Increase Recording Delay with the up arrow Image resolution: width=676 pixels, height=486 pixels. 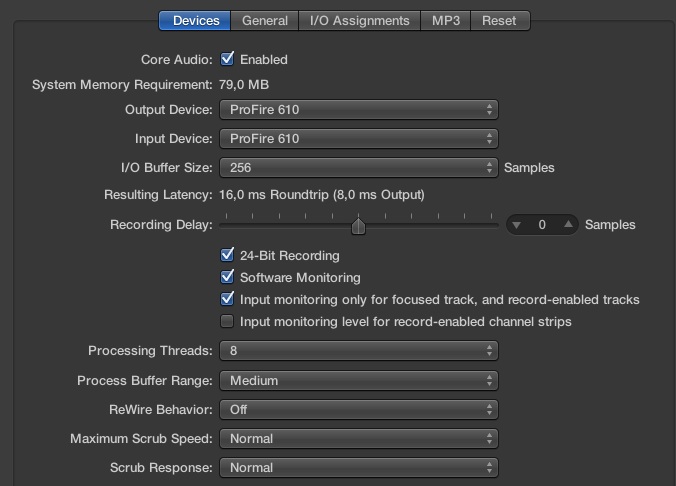click(x=567, y=225)
